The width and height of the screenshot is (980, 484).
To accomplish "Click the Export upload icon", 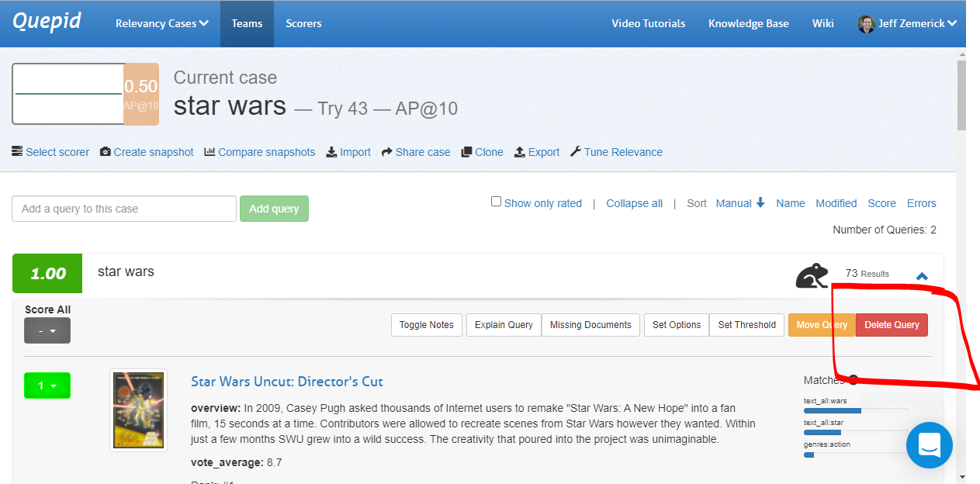I will pos(520,152).
